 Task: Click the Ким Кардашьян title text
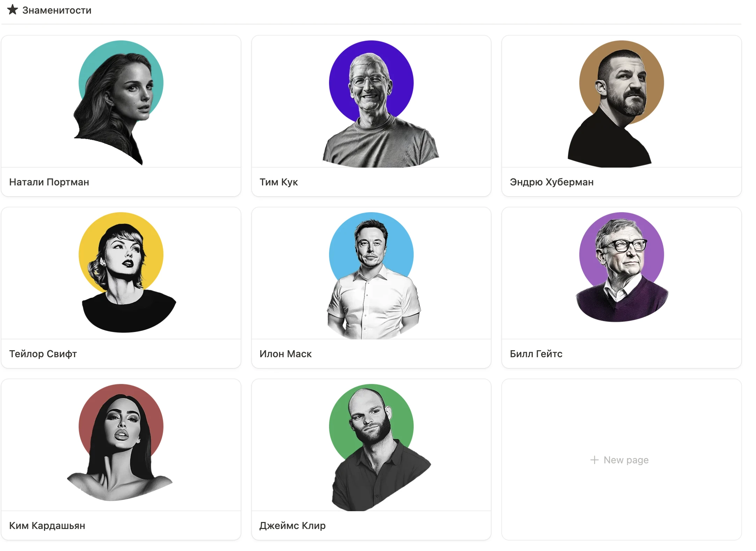point(47,526)
